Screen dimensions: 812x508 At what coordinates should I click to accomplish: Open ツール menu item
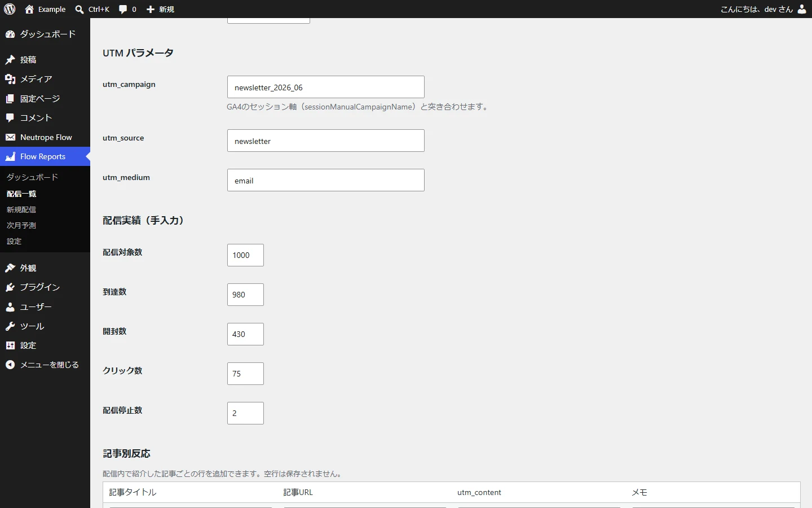point(45,326)
